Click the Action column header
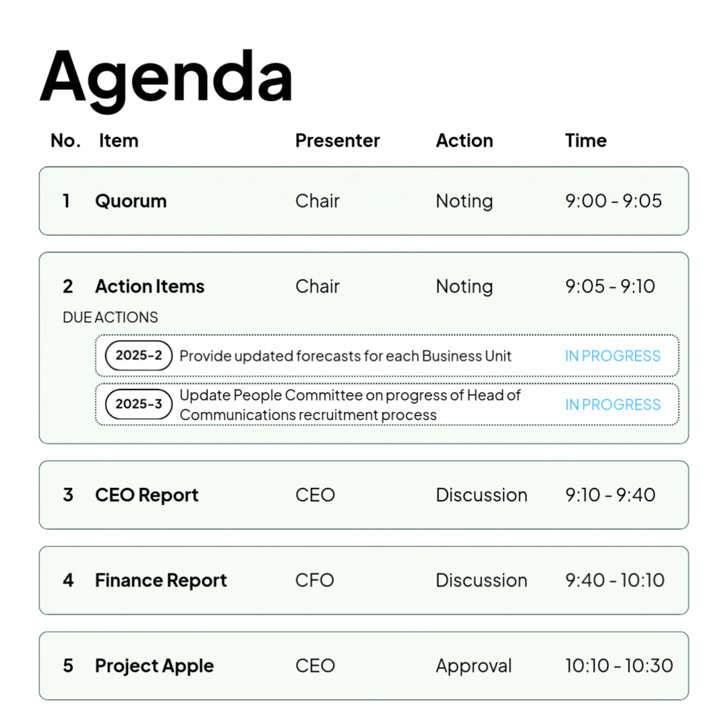The image size is (728, 728). click(x=464, y=141)
